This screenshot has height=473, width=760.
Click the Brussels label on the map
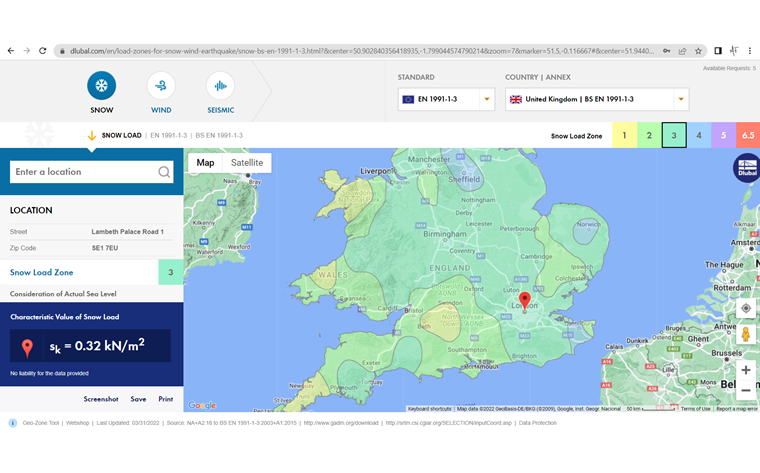727,353
